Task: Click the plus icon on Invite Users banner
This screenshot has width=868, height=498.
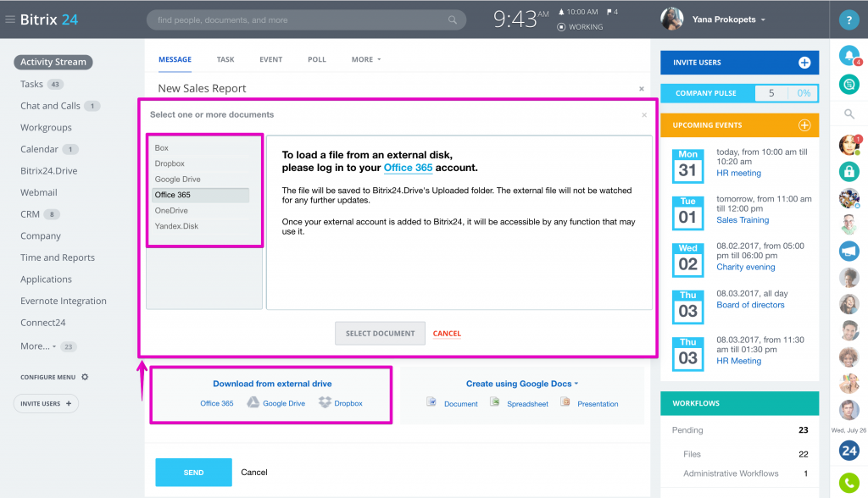Action: (x=804, y=63)
